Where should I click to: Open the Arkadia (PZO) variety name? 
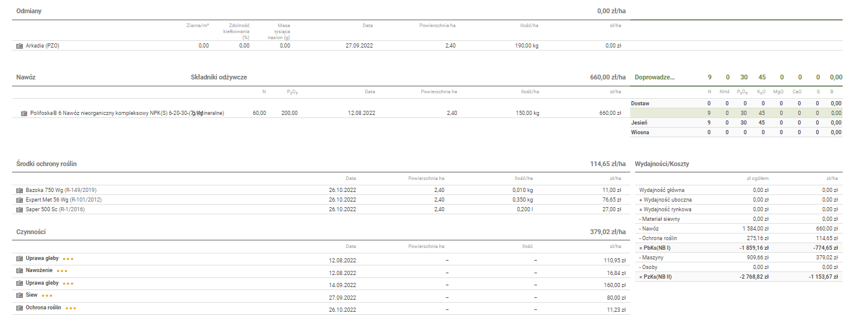[42, 46]
